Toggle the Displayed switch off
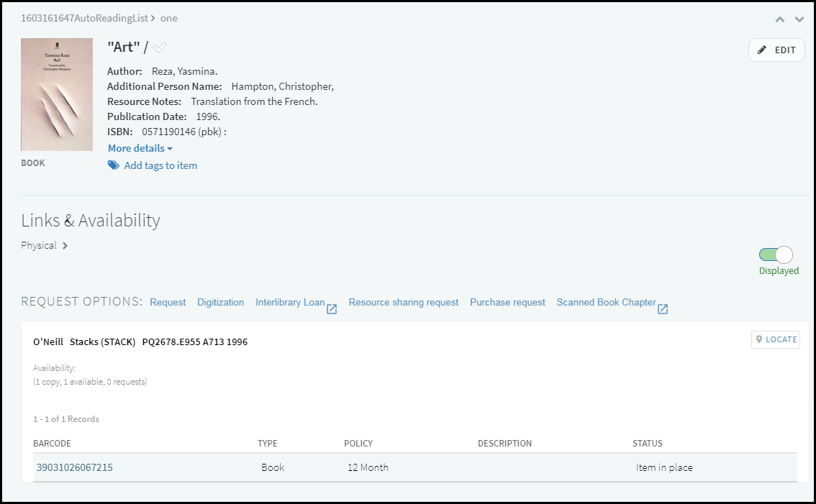Image resolution: width=816 pixels, height=504 pixels. click(x=776, y=255)
